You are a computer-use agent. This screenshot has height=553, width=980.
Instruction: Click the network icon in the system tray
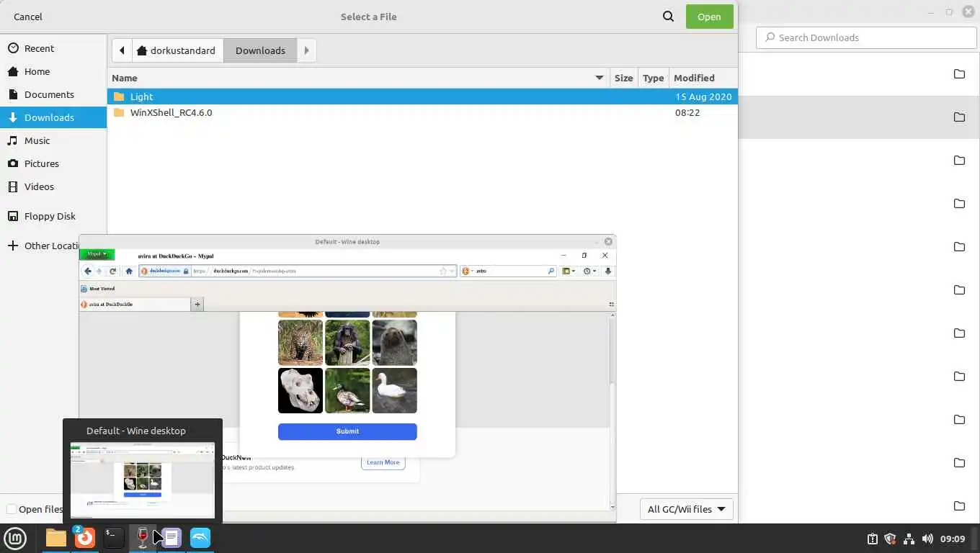(x=909, y=539)
